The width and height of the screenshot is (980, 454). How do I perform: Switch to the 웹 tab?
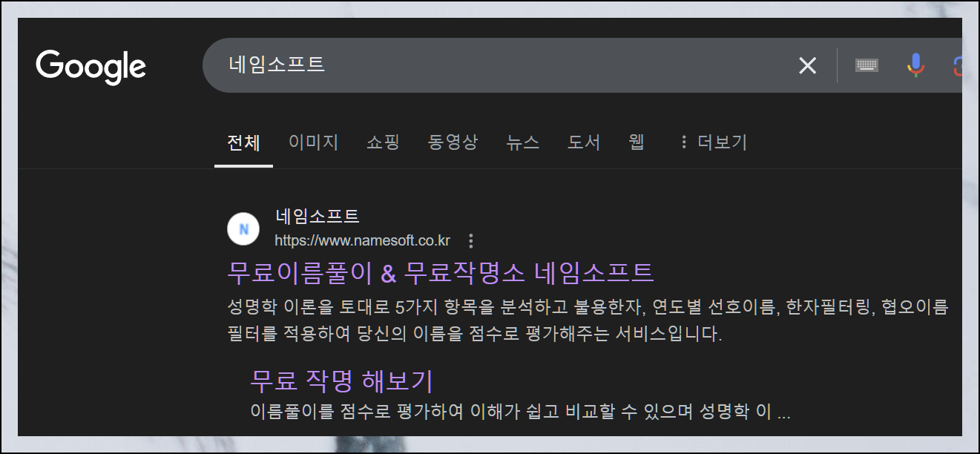pos(637,142)
